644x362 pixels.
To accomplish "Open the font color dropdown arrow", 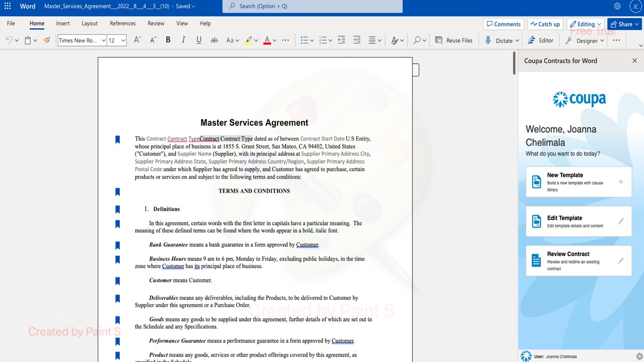I will 274,41.
